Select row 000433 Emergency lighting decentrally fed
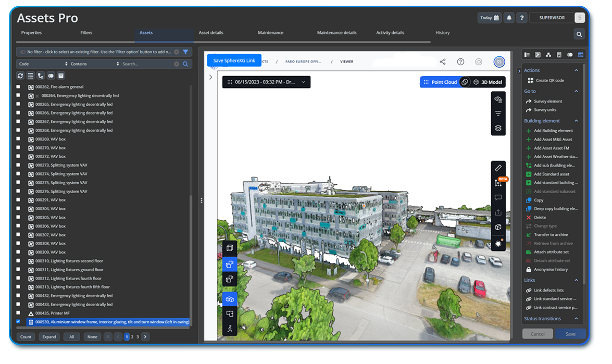 [74, 304]
